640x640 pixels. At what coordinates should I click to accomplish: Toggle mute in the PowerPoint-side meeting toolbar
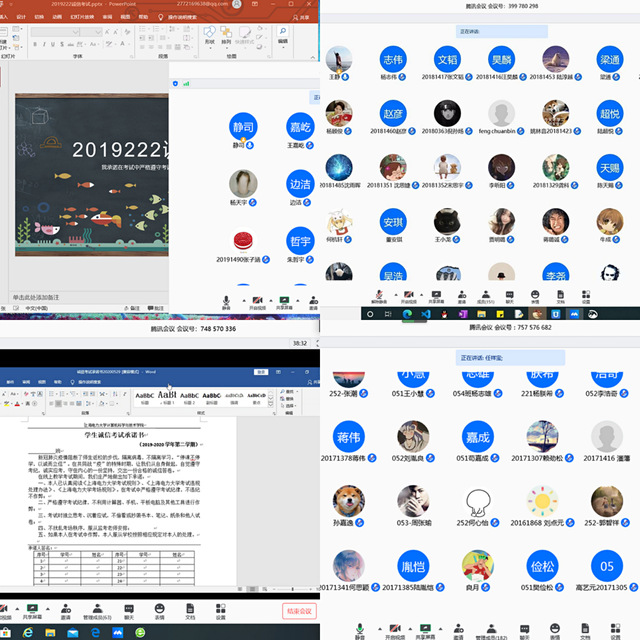click(x=227, y=300)
